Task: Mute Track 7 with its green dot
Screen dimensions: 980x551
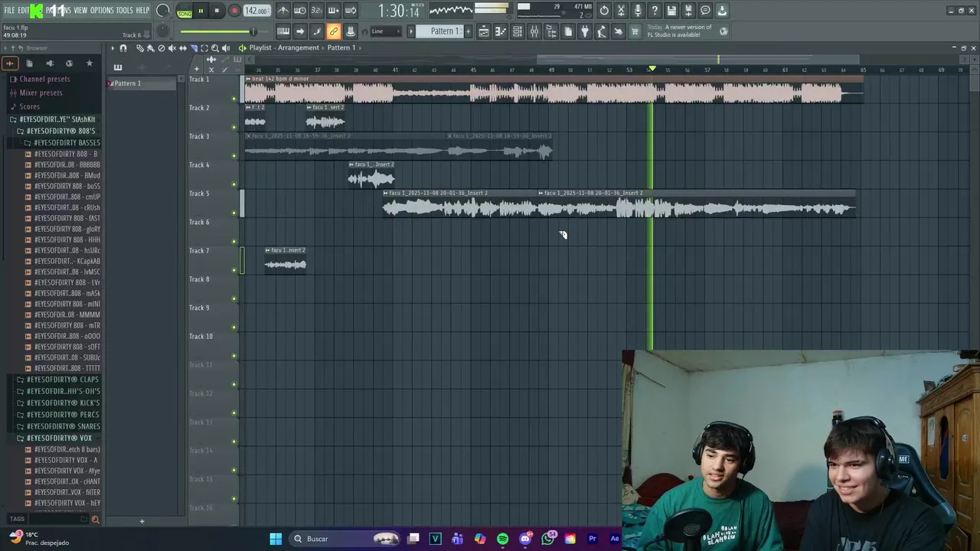Action: [234, 270]
